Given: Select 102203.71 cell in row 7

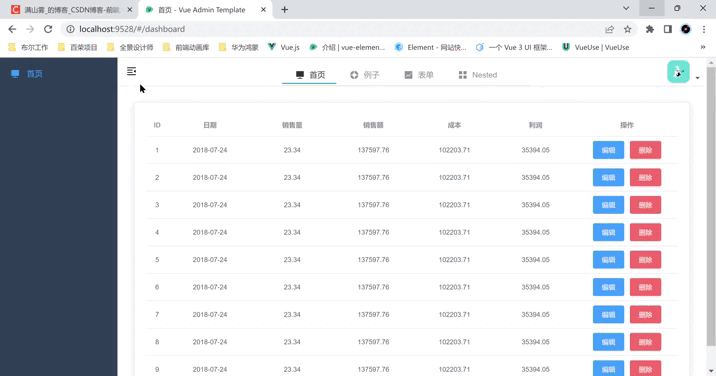Looking at the screenshot, I should [x=454, y=314].
